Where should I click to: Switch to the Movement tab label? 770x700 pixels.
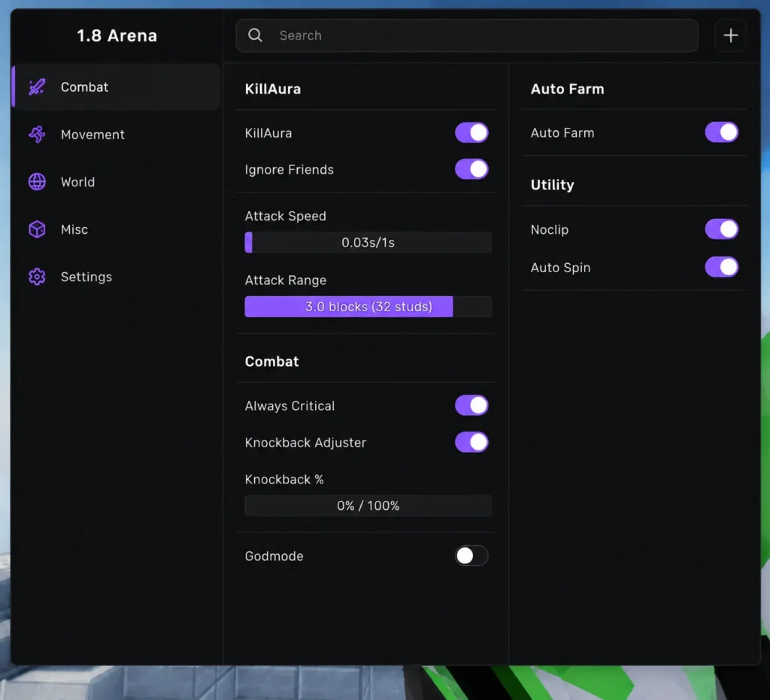[92, 135]
